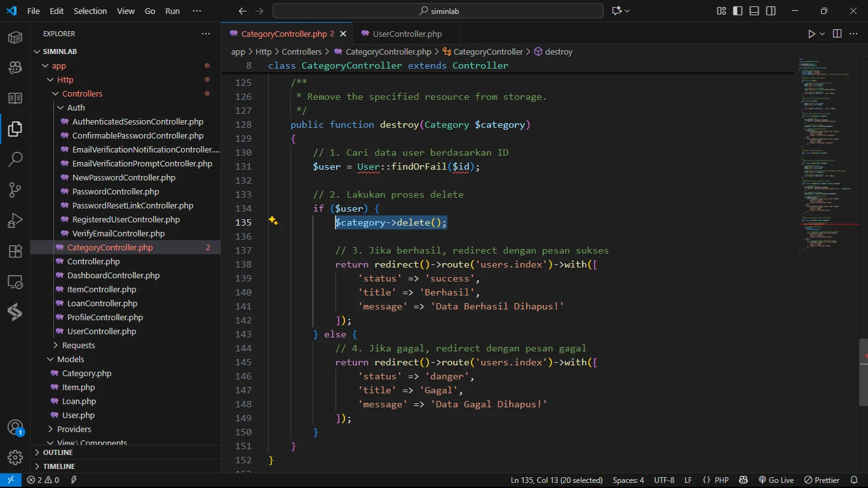This screenshot has width=868, height=488.
Task: Click Go Live in the status bar
Action: pos(776,480)
